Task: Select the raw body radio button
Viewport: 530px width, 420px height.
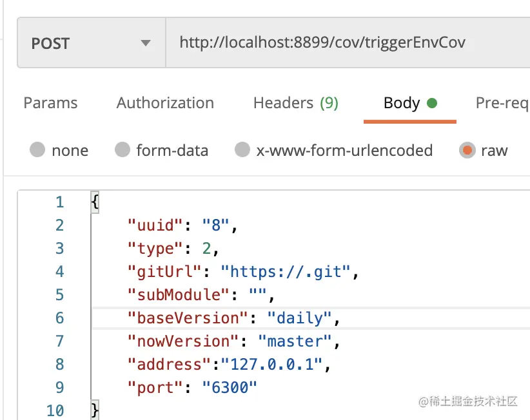Action: (x=467, y=150)
